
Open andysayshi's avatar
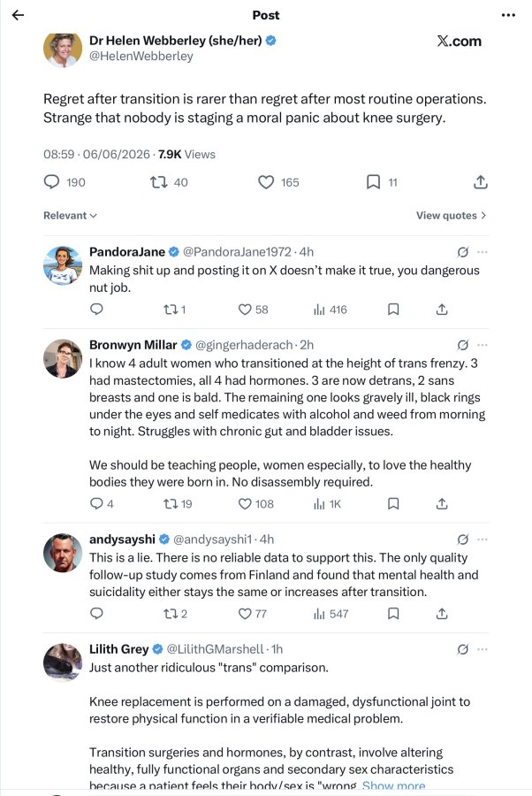(x=63, y=553)
